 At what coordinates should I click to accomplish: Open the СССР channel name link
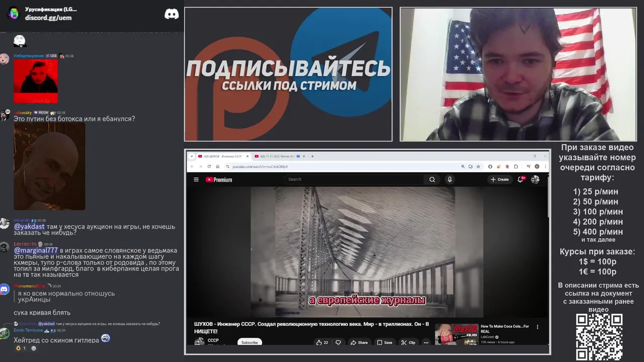tap(213, 340)
